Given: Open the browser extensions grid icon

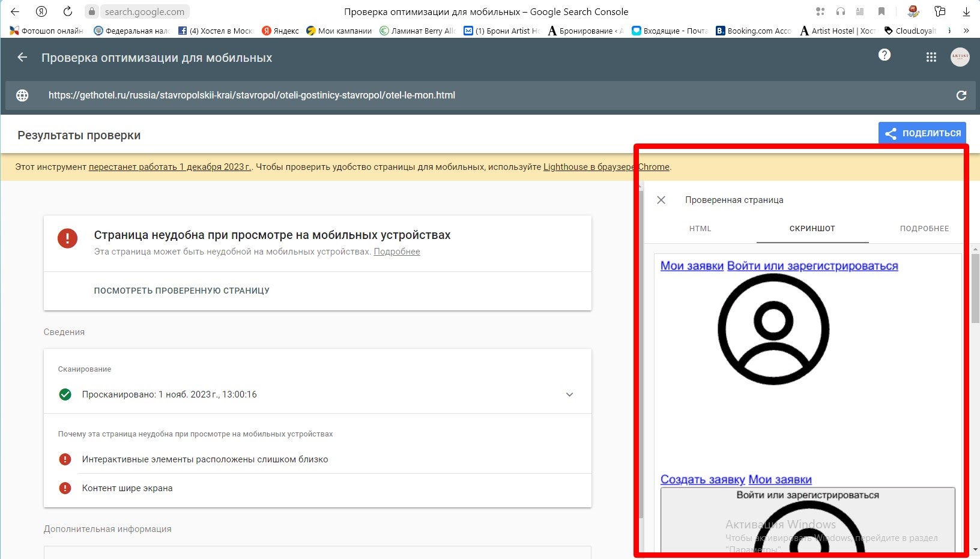Looking at the screenshot, I should [820, 11].
